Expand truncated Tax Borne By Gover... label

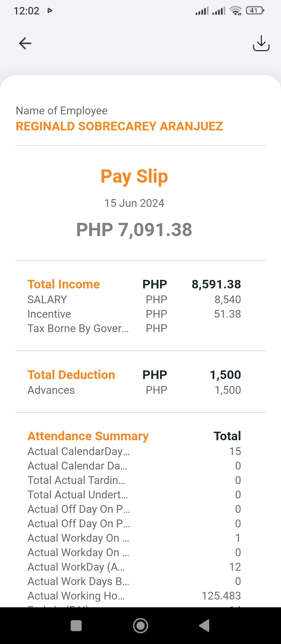(x=78, y=328)
